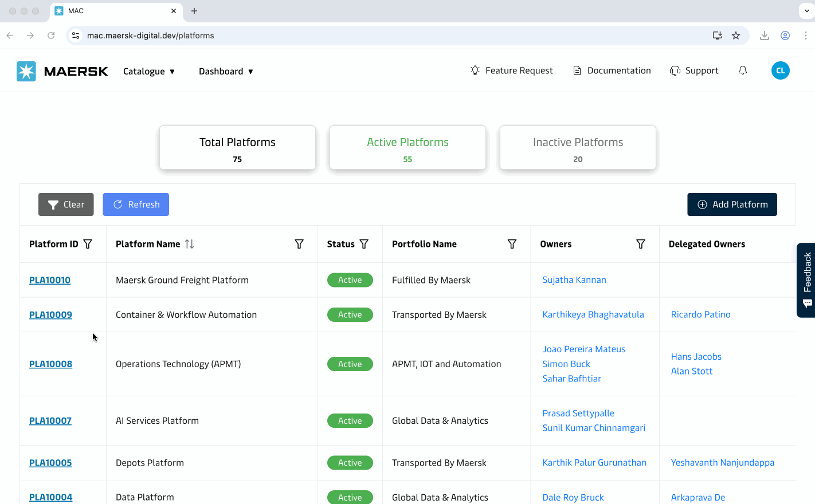Open delegated owner Yeshavanth Nanjundappa

(x=723, y=462)
